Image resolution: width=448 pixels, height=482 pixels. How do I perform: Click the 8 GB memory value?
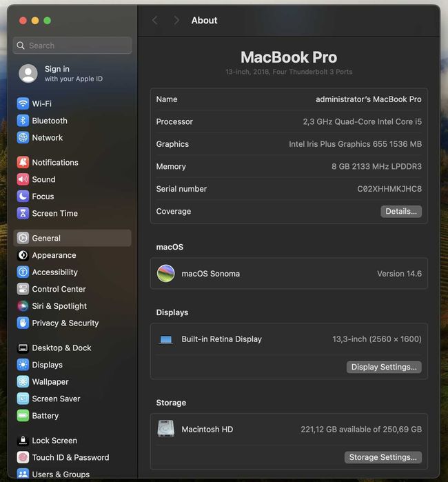[376, 167]
